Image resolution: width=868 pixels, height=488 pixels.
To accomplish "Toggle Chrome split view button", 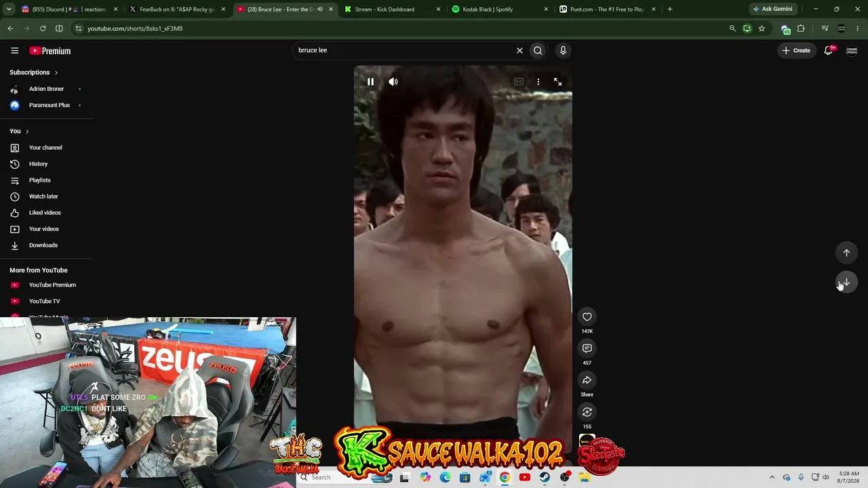I will (x=59, y=28).
